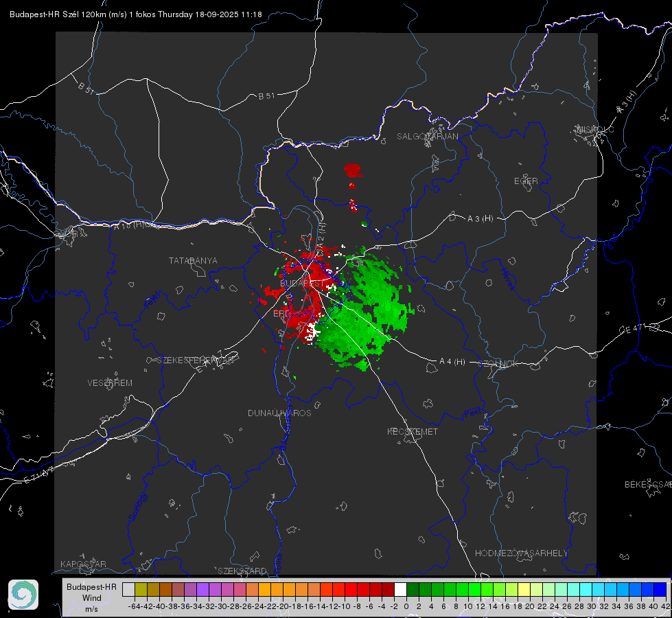Screen dimensions: 672x618
Task: Click the ERD town label
Action: [x=281, y=314]
